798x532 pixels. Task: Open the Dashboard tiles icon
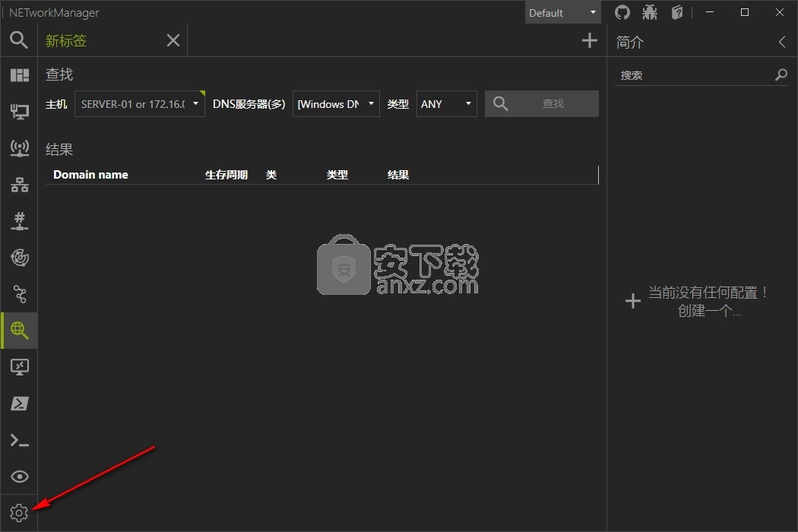(x=19, y=75)
